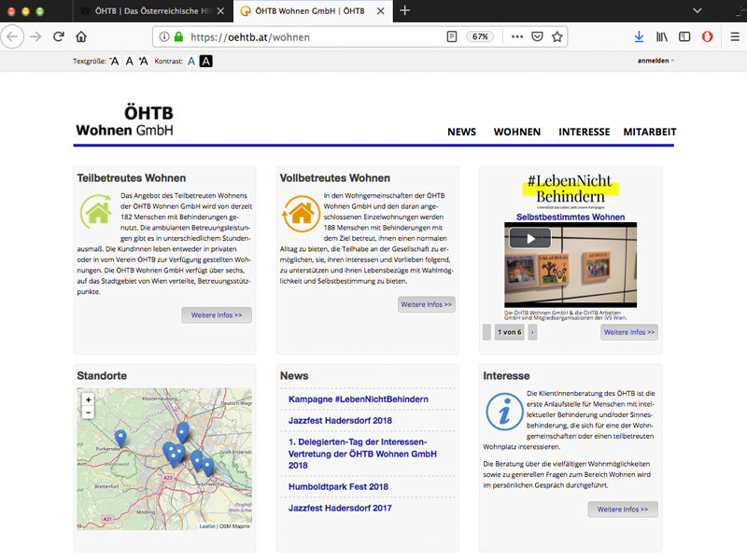This screenshot has width=747, height=560.
Task: Toggle reader view in the address bar
Action: [x=452, y=36]
